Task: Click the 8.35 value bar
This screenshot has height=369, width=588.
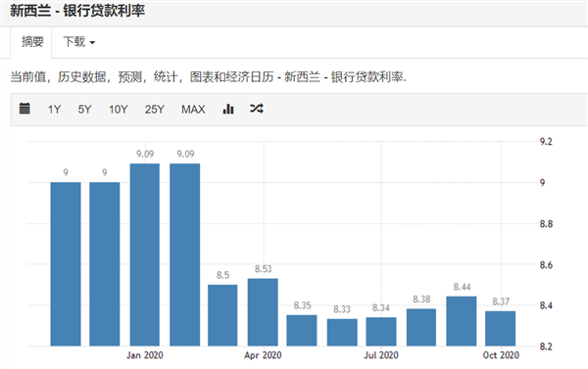Action: click(302, 331)
